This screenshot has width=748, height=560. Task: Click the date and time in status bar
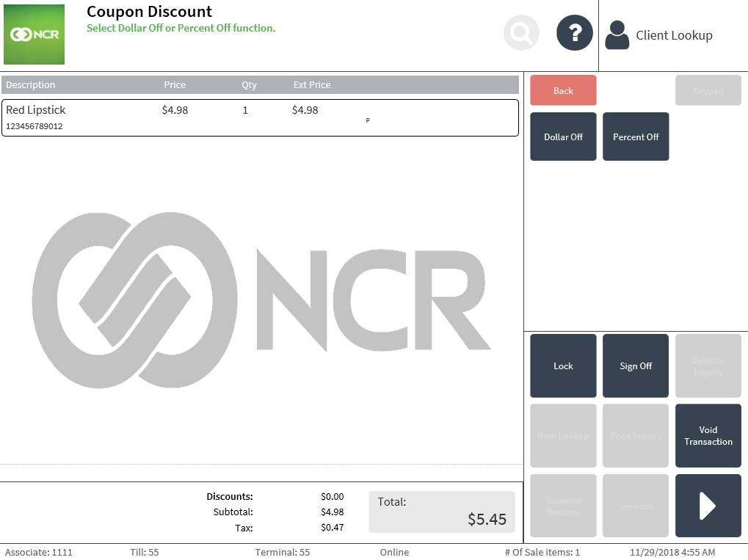pyautogui.click(x=672, y=552)
